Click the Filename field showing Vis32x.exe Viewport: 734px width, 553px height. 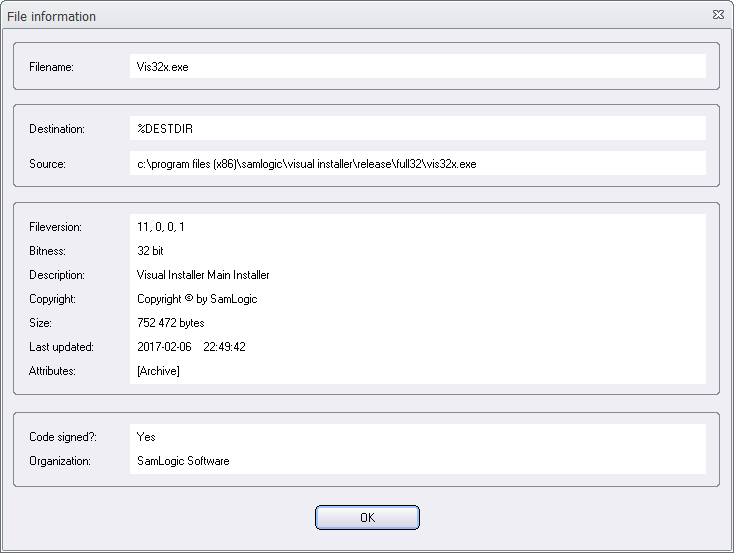(x=418, y=66)
